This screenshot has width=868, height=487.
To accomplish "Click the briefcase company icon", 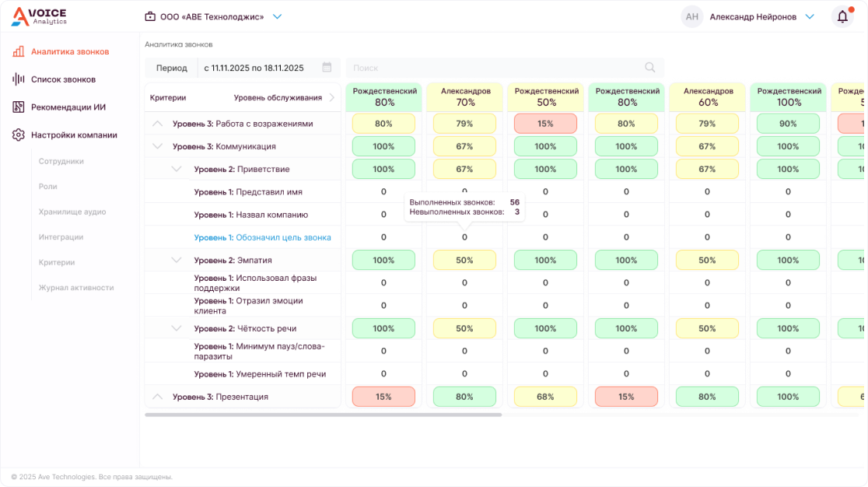I will pos(150,16).
